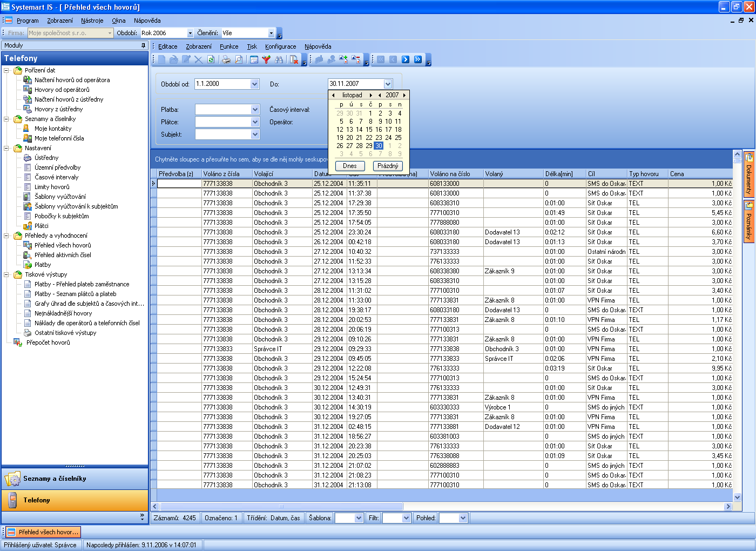Click the refresh data toolbar icon
The width and height of the screenshot is (756, 551).
pos(211,59)
